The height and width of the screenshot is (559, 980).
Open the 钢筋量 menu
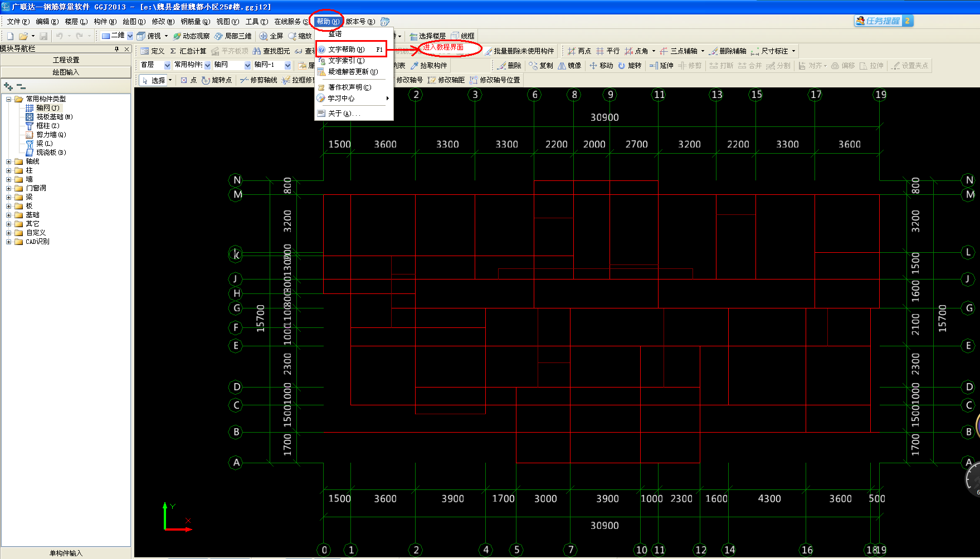pos(195,22)
